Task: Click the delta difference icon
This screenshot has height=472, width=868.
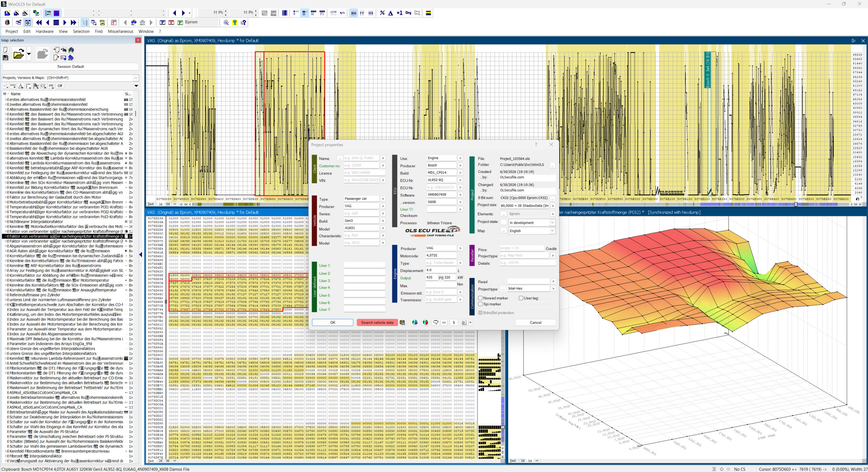Action: 391,13
